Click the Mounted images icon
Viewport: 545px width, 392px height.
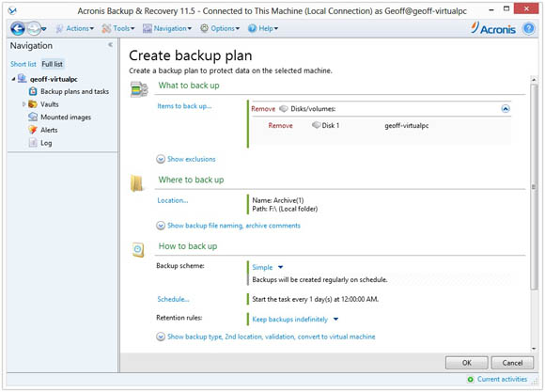tap(33, 117)
